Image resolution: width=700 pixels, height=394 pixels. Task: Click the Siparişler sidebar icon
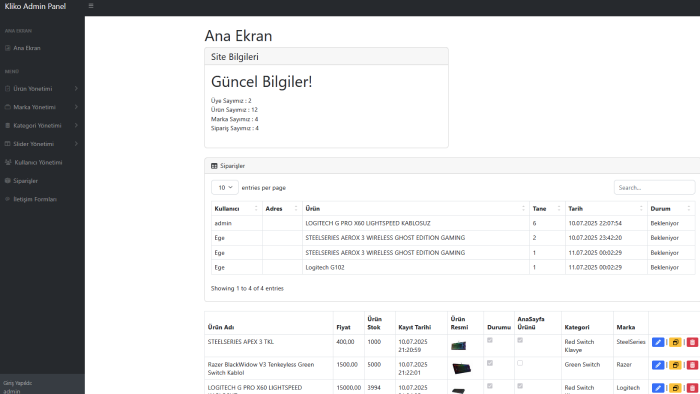[x=8, y=181]
